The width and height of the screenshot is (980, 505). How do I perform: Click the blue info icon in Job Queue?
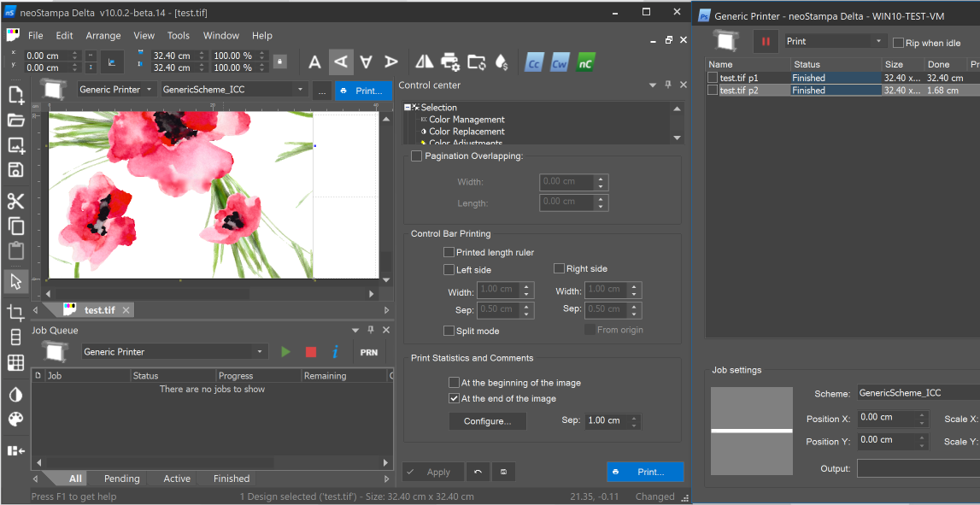tap(335, 352)
